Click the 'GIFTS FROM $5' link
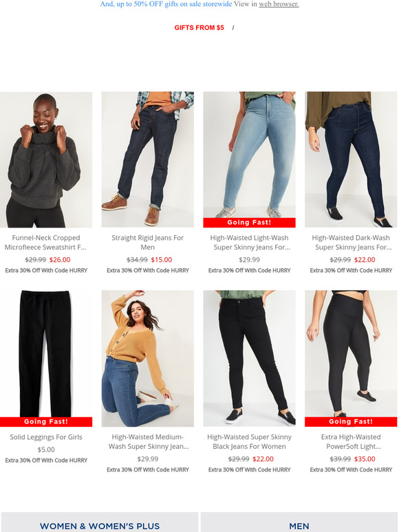This screenshot has width=399, height=532. coord(199,27)
